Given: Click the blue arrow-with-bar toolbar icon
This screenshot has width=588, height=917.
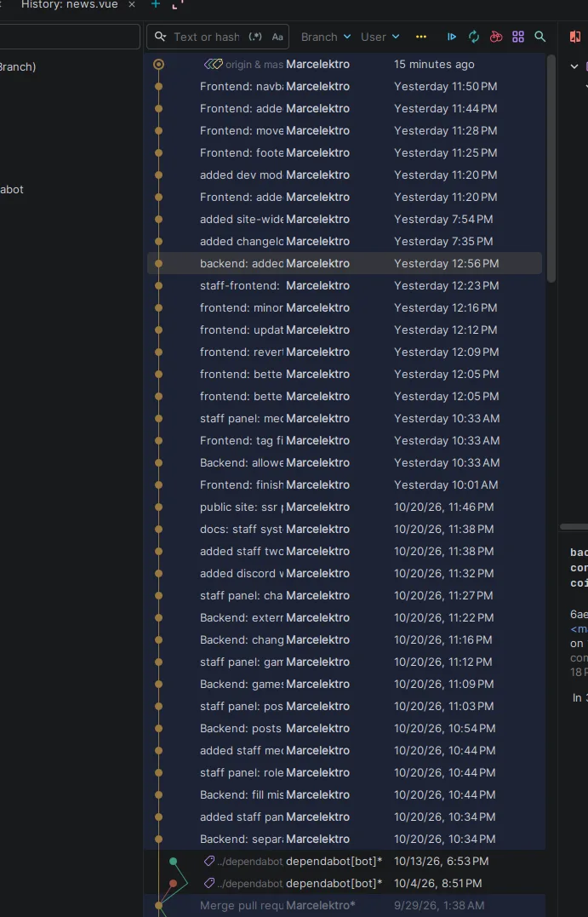Looking at the screenshot, I should tap(452, 37).
